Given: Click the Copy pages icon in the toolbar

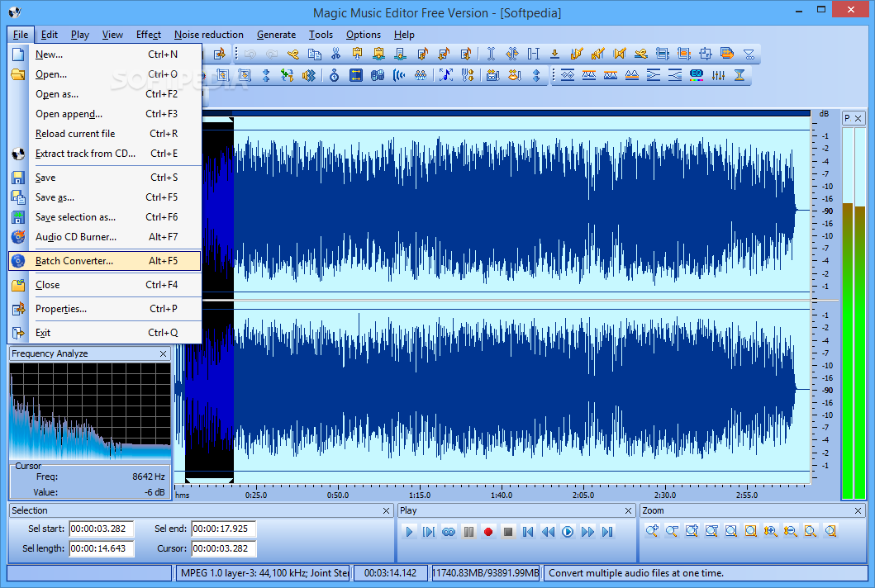Looking at the screenshot, I should click(x=315, y=54).
